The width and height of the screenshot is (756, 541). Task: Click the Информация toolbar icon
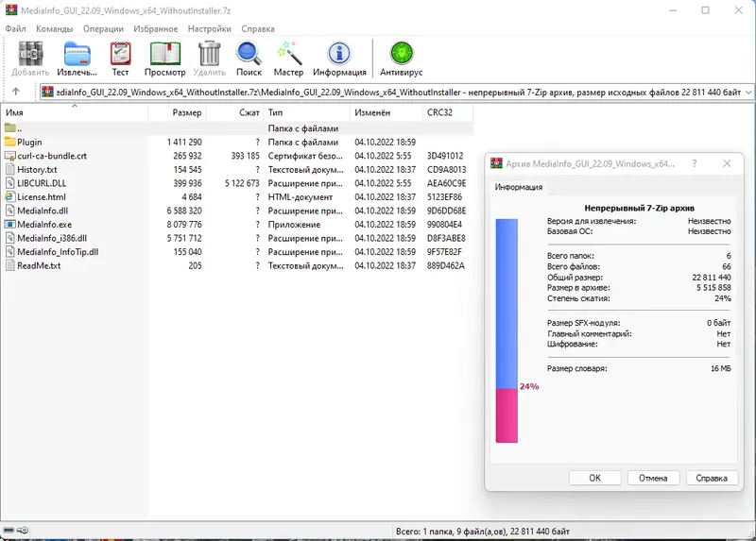[339, 54]
